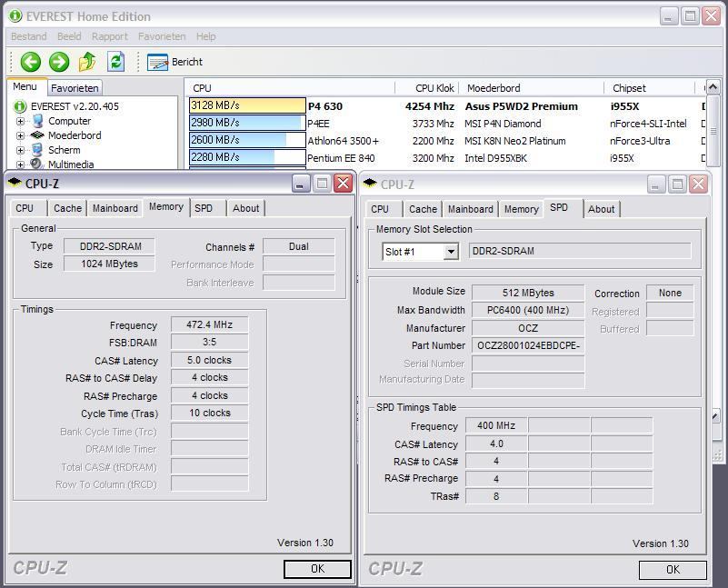Click the 3128 MB/s benchmark bar

(247, 105)
